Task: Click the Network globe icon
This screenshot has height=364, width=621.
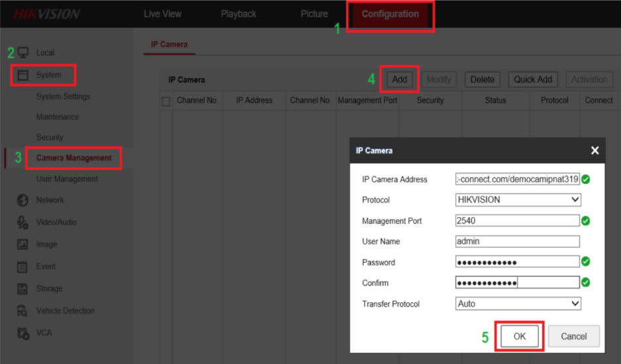Action: pos(23,200)
